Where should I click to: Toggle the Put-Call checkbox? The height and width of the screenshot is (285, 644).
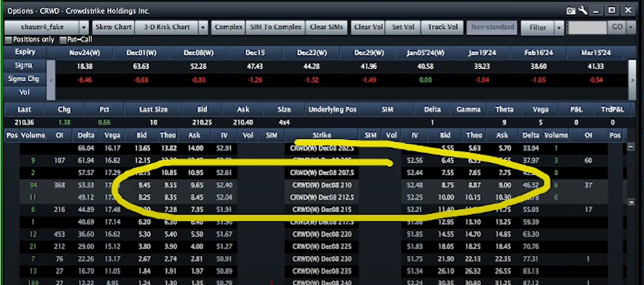(63, 39)
